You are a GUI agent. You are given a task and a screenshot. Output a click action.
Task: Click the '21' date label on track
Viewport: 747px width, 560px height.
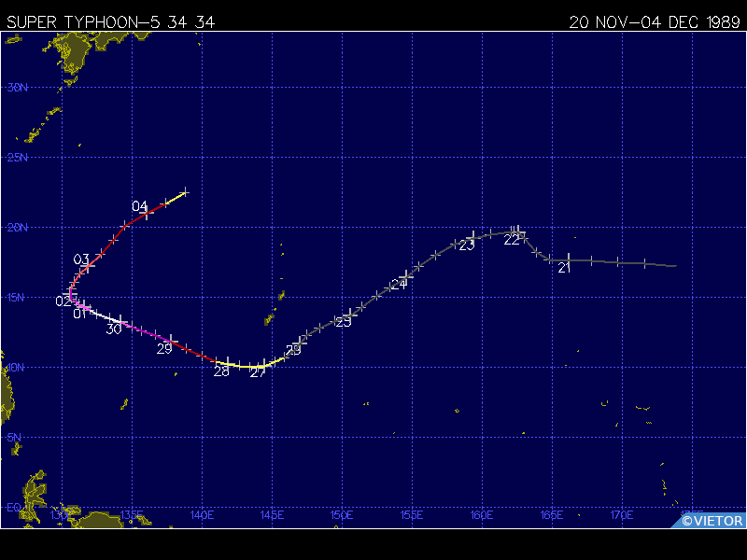(x=565, y=268)
